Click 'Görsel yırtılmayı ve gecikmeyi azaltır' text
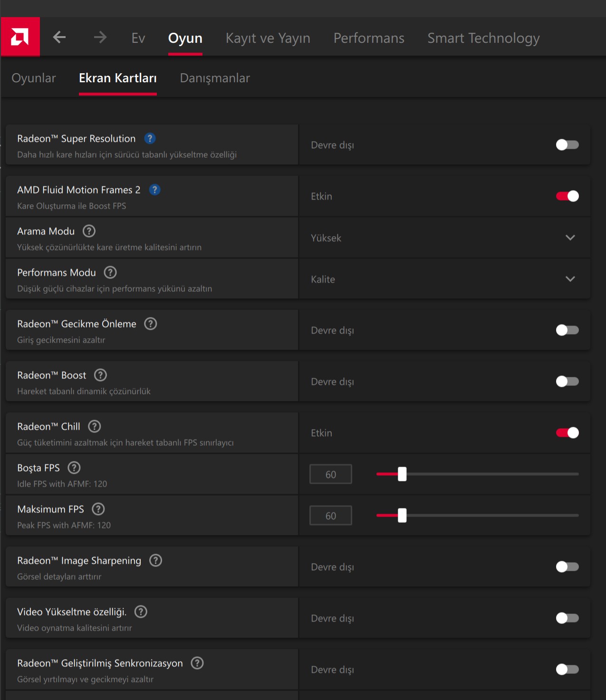Screen dimensions: 606x700 tap(86, 679)
